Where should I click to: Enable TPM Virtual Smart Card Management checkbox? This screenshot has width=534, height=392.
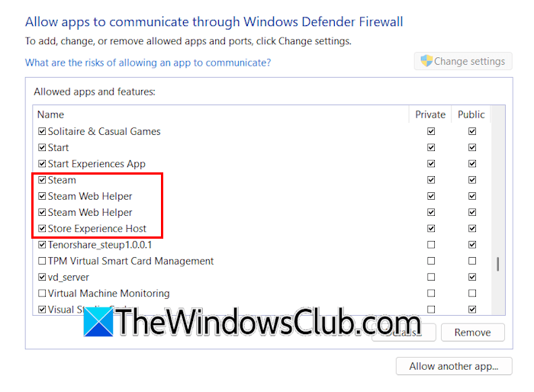(42, 261)
